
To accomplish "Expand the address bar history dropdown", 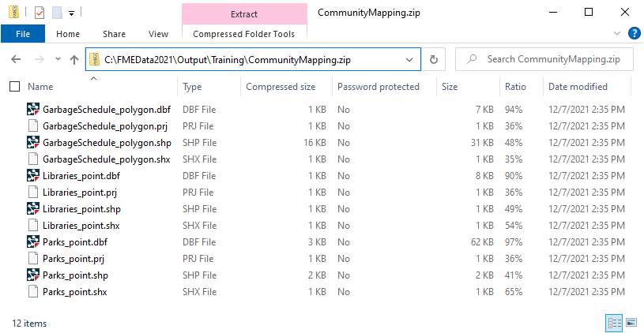I will pyautogui.click(x=409, y=60).
